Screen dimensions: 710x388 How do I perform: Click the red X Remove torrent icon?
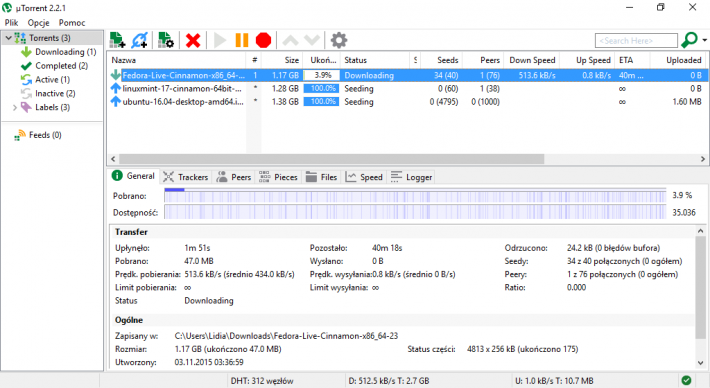point(193,40)
